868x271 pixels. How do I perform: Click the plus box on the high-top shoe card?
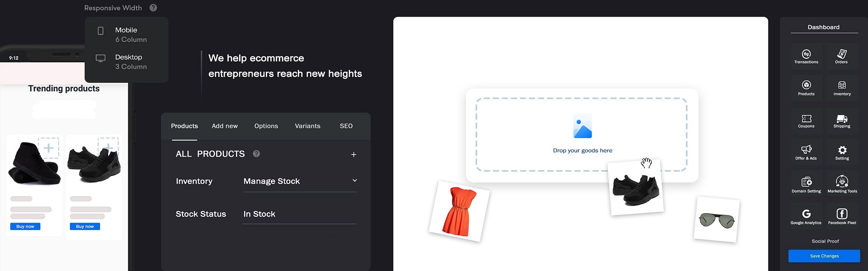pos(48,148)
